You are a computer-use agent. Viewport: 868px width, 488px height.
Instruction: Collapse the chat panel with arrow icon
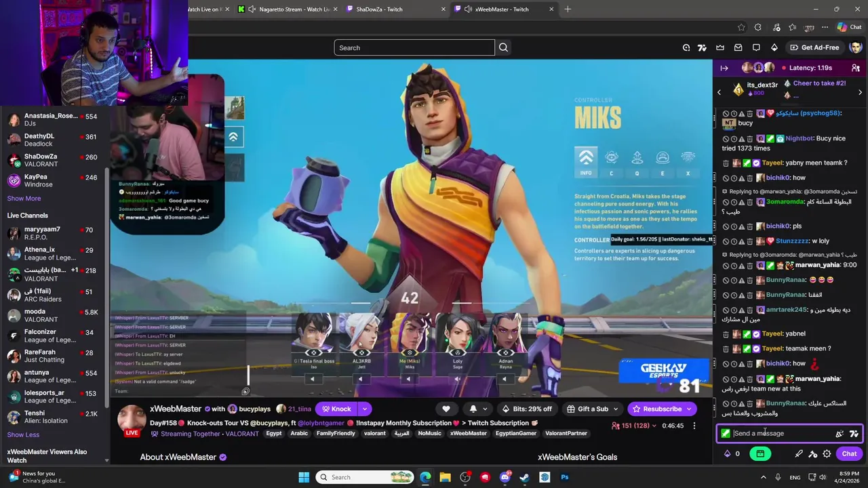724,68
